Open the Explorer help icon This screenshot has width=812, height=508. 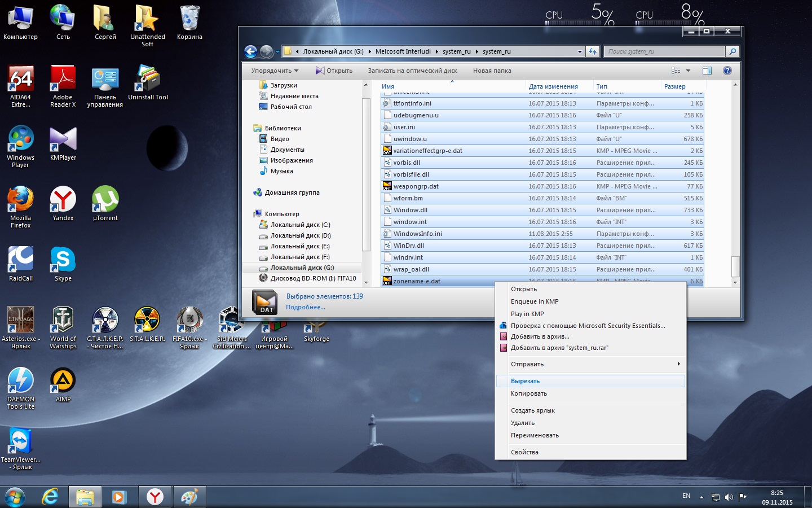pyautogui.click(x=727, y=71)
